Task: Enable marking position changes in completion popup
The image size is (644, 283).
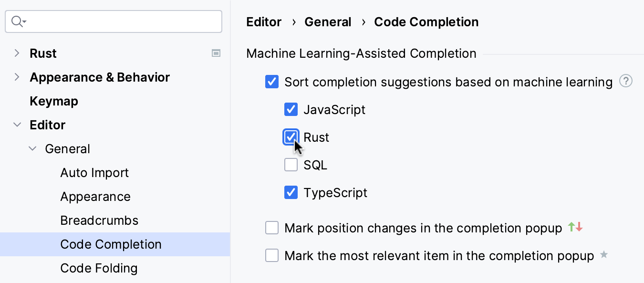Action: (x=272, y=228)
